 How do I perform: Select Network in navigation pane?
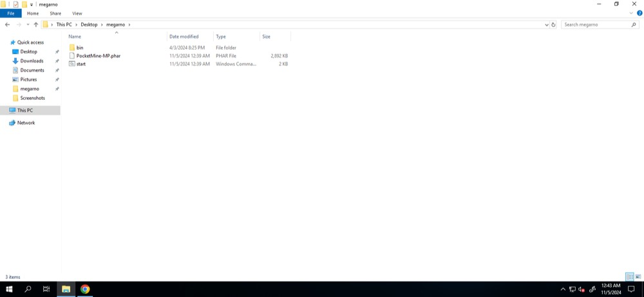(26, 123)
